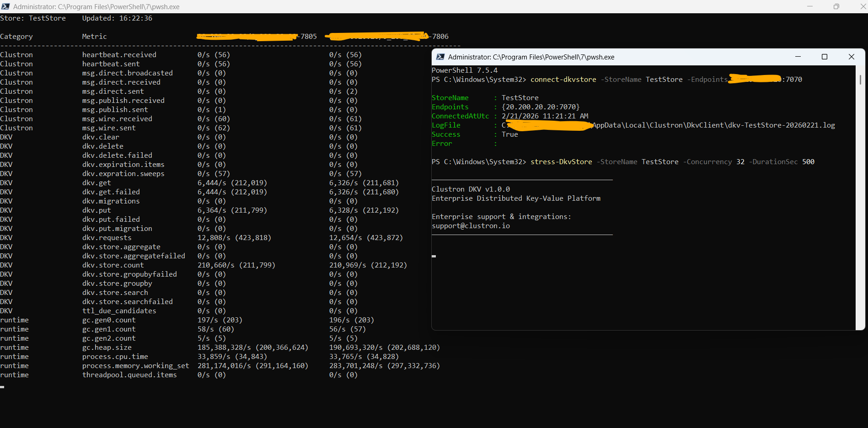Click the front window vertical scrollbar thumb
The image size is (868, 428).
pyautogui.click(x=860, y=80)
